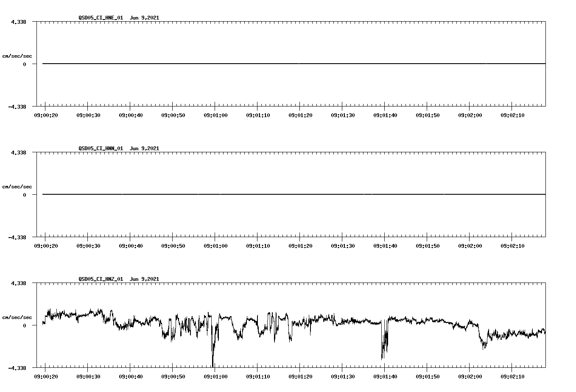
Task: Click the 09:00:50 label under the HNZ plot
Action: coord(173,377)
